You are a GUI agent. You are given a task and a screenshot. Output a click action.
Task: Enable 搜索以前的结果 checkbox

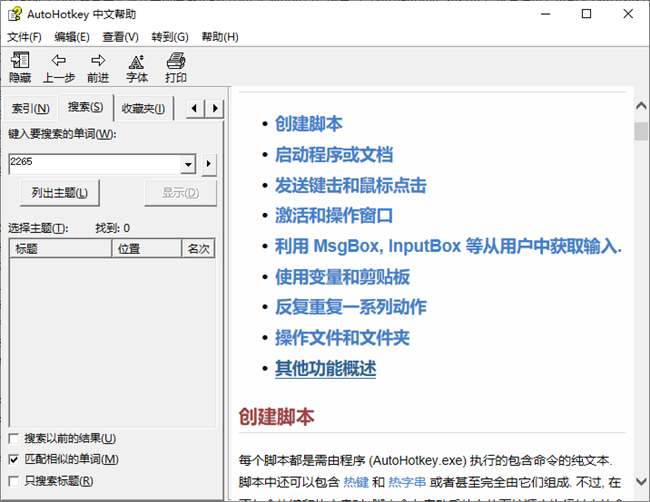[x=13, y=439]
